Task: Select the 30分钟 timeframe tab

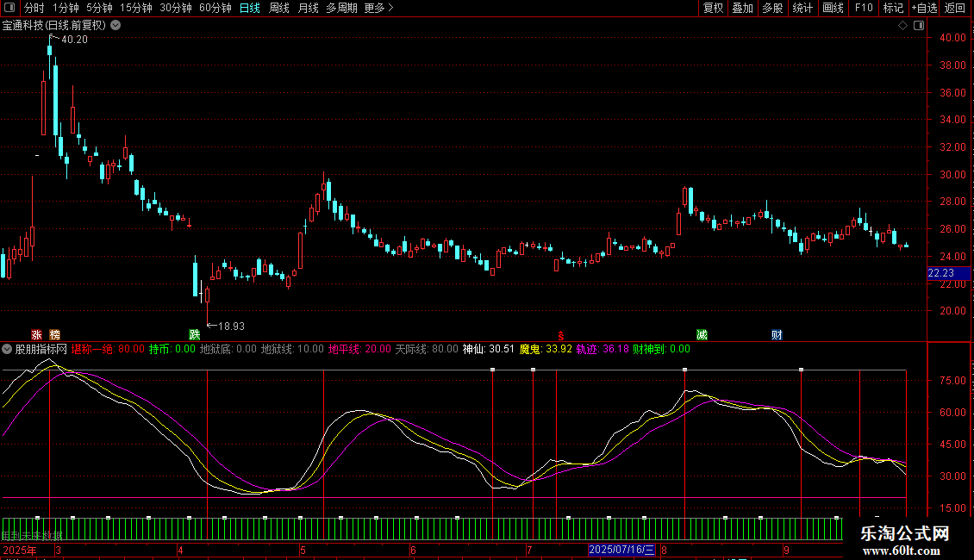Action: tap(176, 8)
